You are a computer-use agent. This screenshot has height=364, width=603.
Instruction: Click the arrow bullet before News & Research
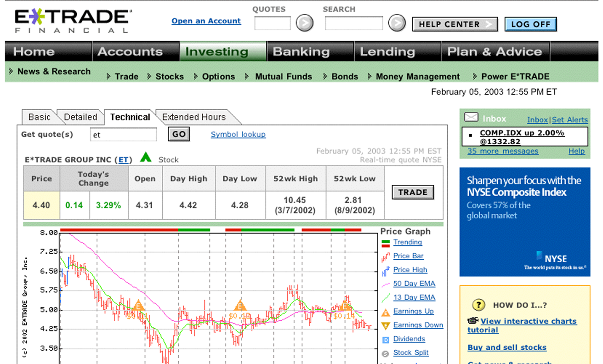11,71
